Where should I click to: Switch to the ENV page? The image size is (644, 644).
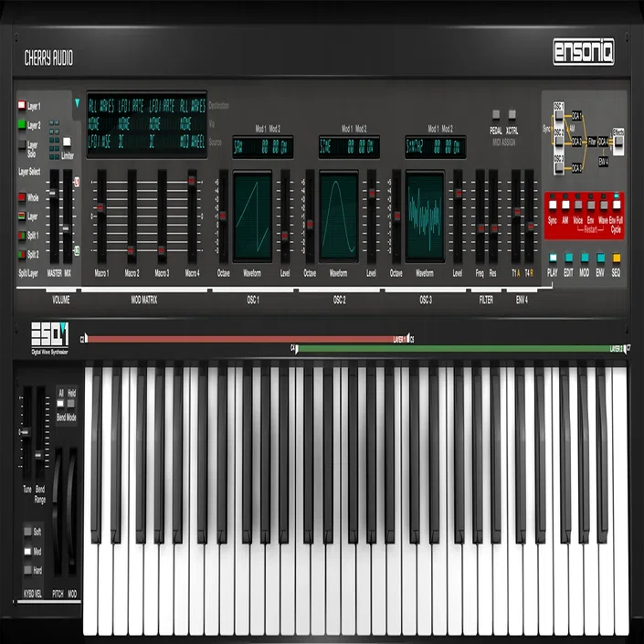(x=600, y=258)
